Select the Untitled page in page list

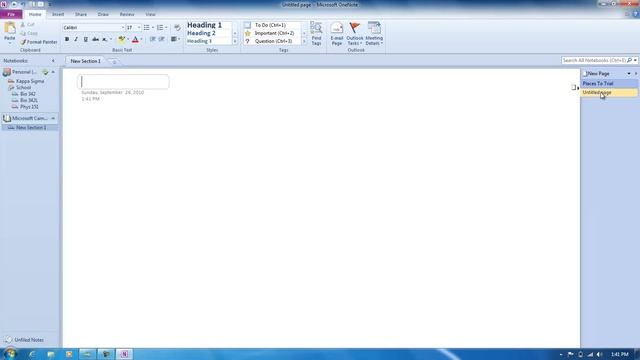609,93
